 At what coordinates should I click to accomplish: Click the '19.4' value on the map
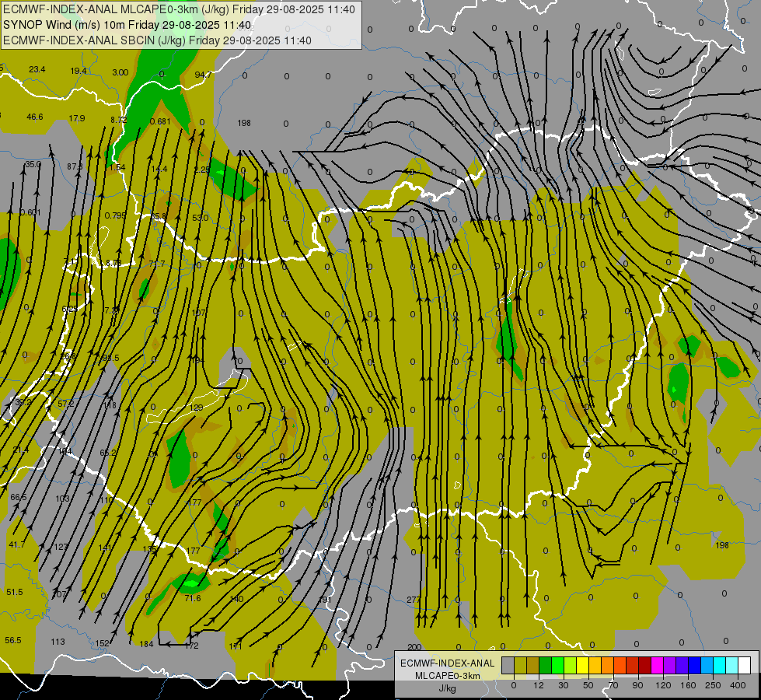(79, 71)
